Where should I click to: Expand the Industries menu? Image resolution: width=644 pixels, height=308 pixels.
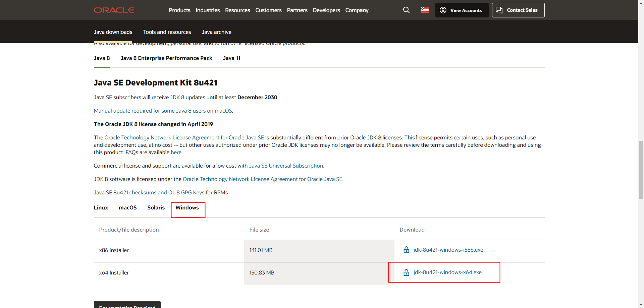(x=208, y=10)
